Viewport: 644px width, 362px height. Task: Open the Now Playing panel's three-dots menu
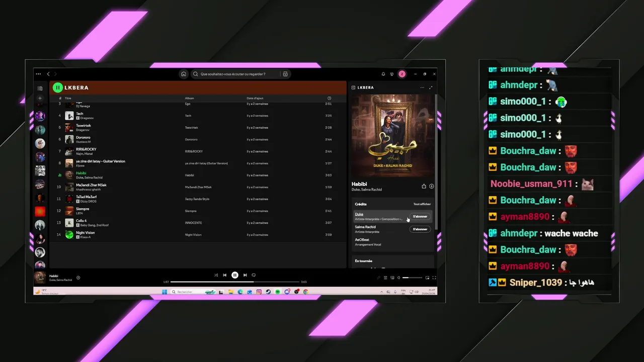click(422, 87)
